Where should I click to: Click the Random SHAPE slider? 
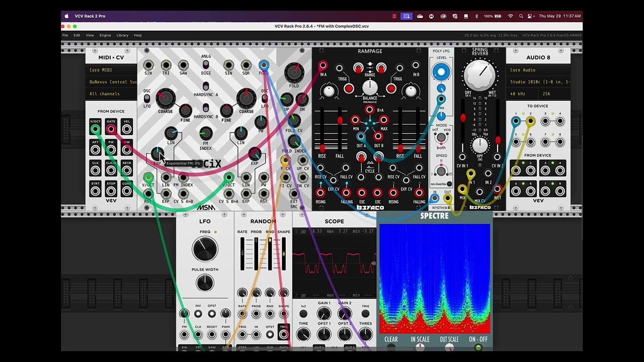283,254
